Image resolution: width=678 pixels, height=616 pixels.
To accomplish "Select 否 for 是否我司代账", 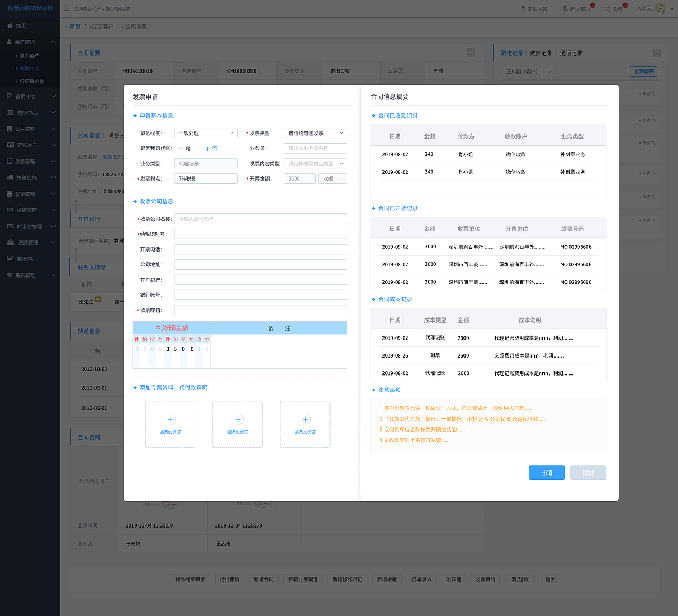I will click(x=207, y=149).
